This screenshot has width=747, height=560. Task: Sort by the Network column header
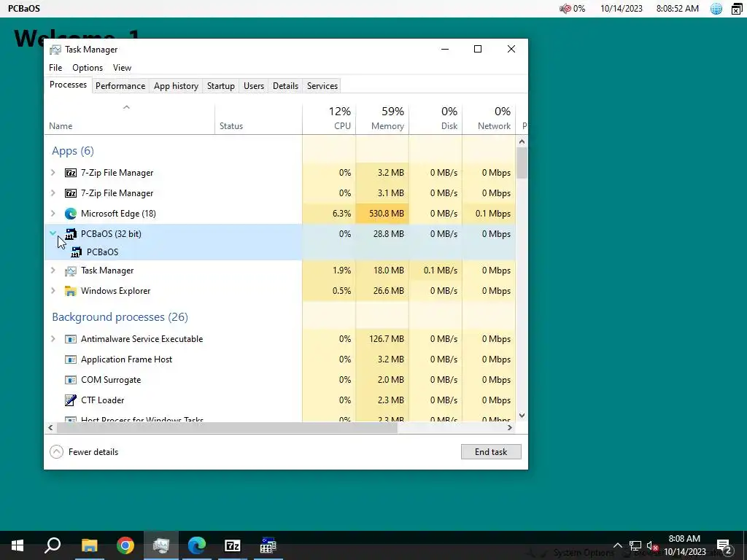click(x=489, y=119)
